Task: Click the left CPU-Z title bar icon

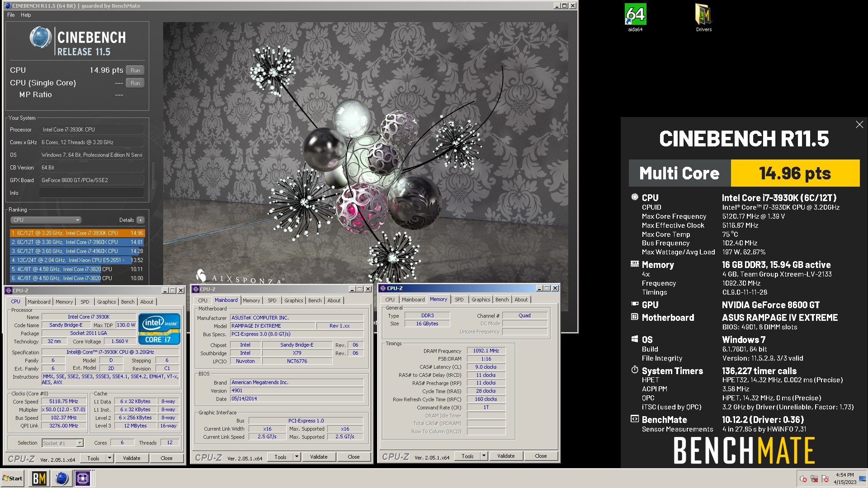Action: tap(9, 291)
